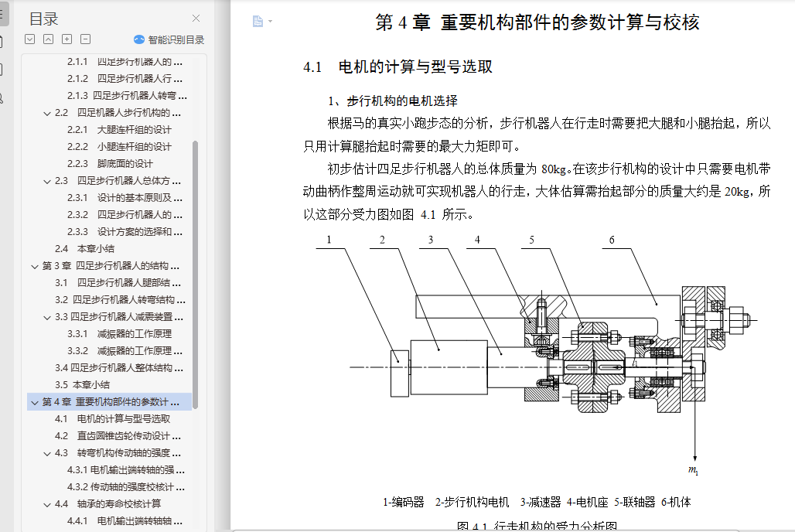The height and width of the screenshot is (532, 795).
Task: Click the plus (promote level) icon
Action: click(67, 39)
